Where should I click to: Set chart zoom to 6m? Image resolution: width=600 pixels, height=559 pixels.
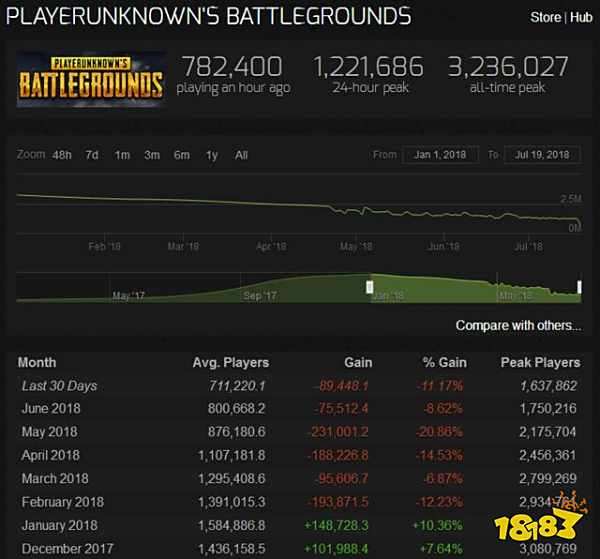click(182, 155)
